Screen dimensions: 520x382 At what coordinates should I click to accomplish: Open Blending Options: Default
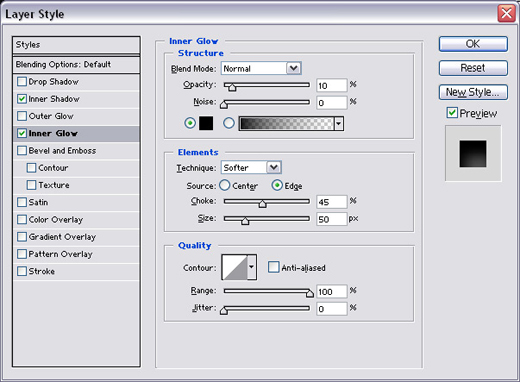(x=76, y=65)
